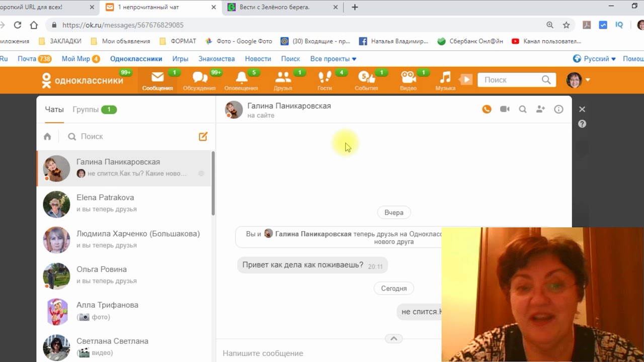Viewport: 644px width, 362px height.
Task: Open the help question mark icon
Action: 582,124
